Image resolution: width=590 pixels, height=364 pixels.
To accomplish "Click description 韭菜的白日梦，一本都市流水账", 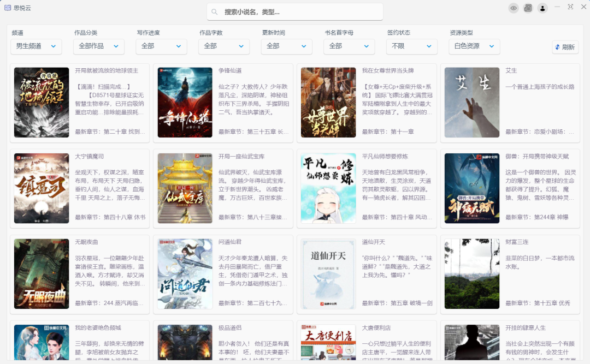I will (540, 262).
